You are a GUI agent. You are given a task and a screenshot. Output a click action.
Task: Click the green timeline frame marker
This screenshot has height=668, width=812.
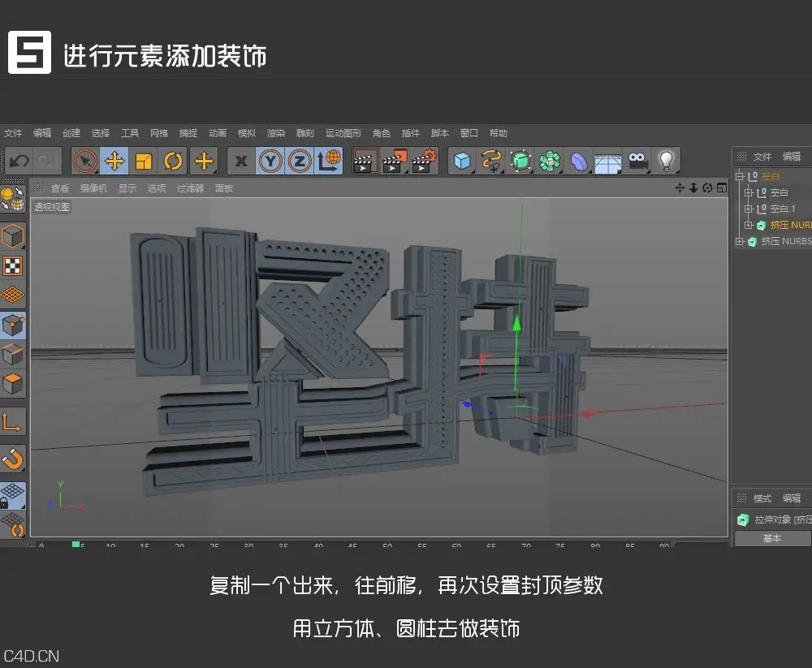pyautogui.click(x=76, y=545)
